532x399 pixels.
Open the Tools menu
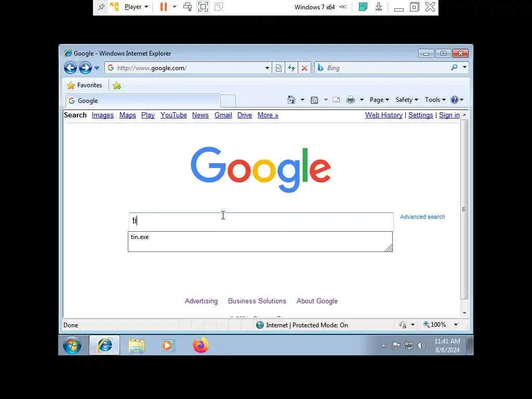click(x=435, y=100)
